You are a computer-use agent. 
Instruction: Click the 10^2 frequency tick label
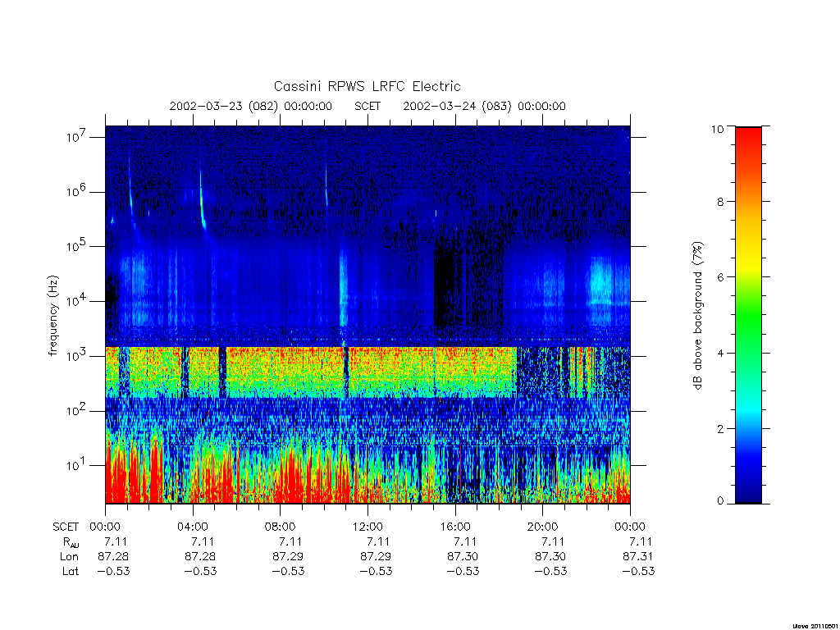pyautogui.click(x=77, y=410)
